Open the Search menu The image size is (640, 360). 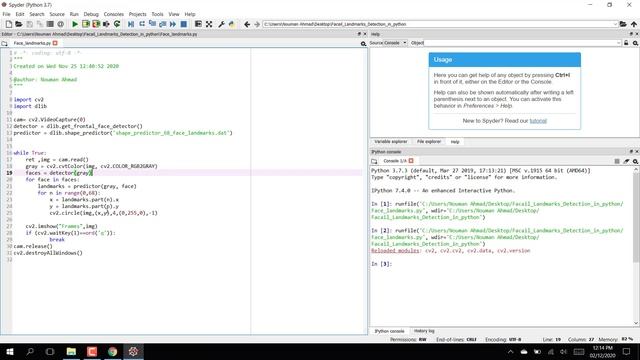[x=37, y=14]
